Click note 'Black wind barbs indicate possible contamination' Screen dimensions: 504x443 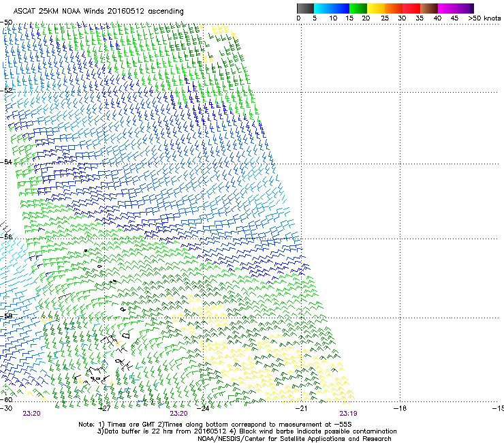point(318,431)
